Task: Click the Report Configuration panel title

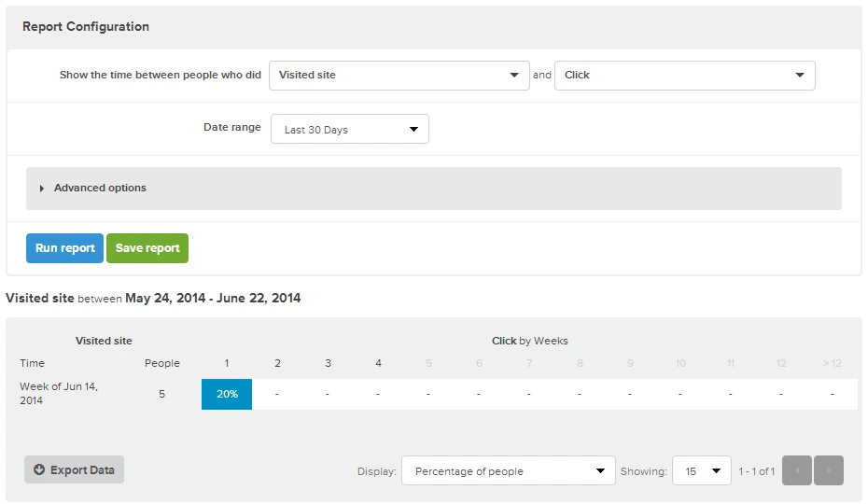Action: 86,27
